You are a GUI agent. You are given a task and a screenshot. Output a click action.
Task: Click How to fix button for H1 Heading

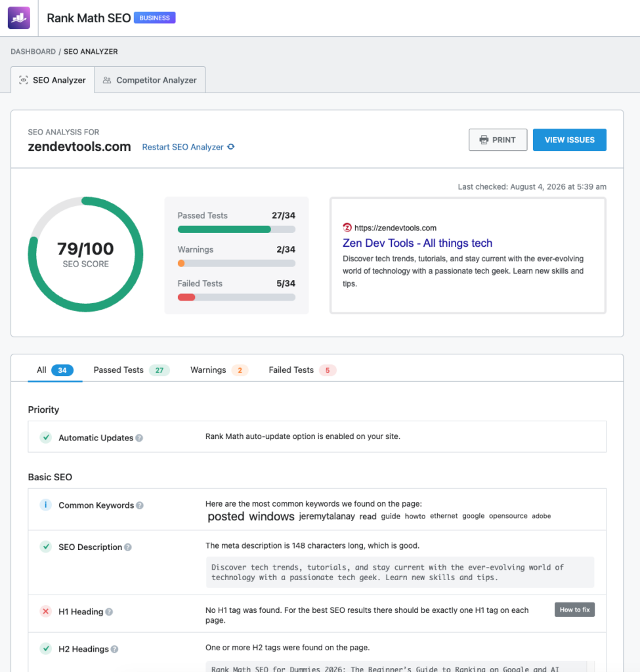coord(574,610)
